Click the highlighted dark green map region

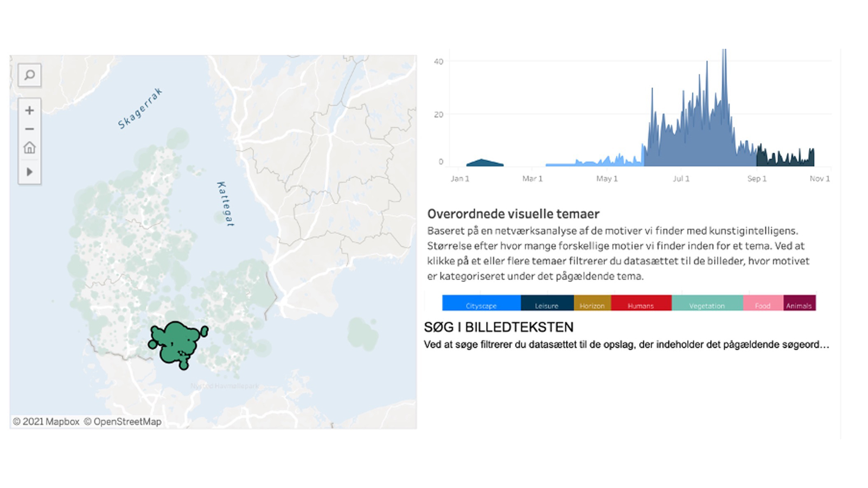click(x=176, y=342)
